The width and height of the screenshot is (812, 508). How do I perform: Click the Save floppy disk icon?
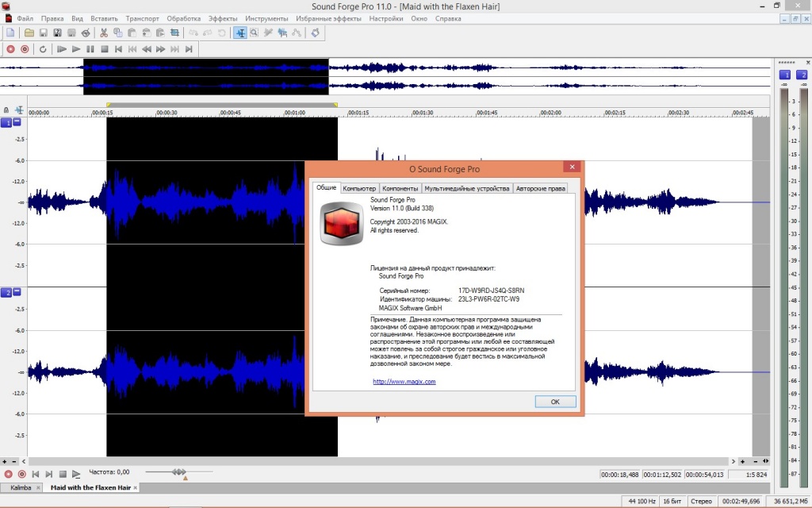tap(44, 33)
